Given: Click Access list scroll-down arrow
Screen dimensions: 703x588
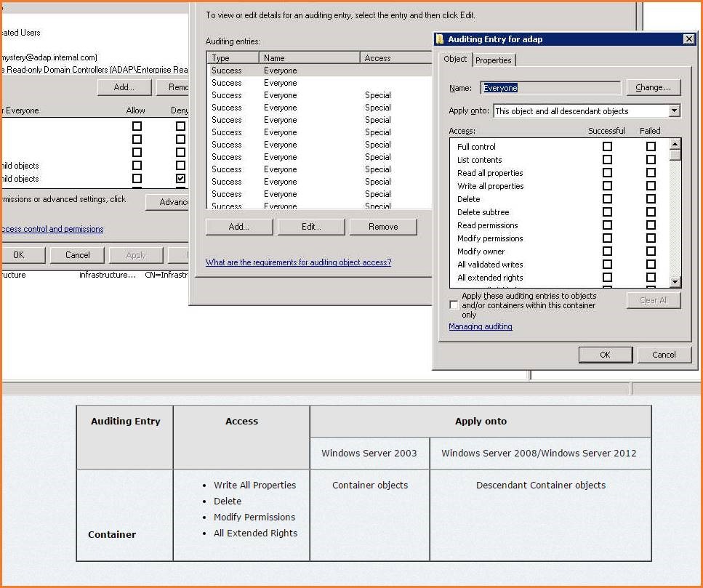Looking at the screenshot, I should tap(675, 282).
